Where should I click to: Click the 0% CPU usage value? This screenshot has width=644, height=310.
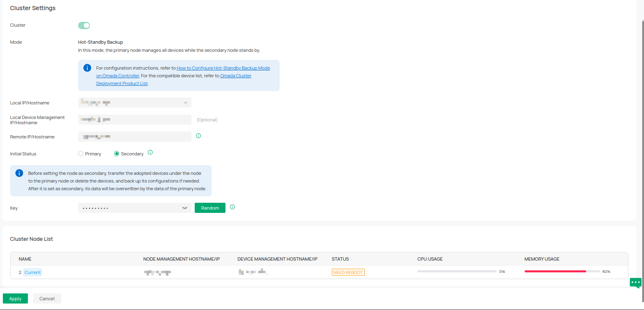click(502, 272)
